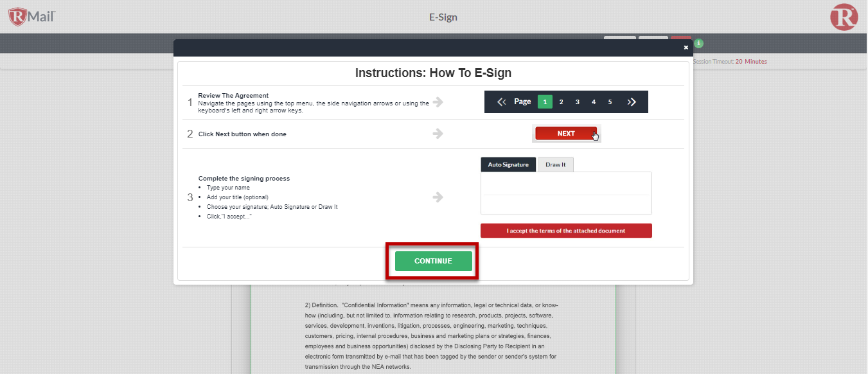
Task: Navigate to Page 2 of the agreement
Action: [561, 101]
